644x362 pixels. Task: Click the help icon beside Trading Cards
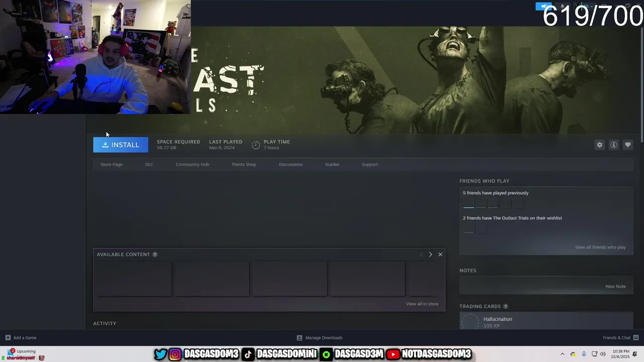click(505, 306)
